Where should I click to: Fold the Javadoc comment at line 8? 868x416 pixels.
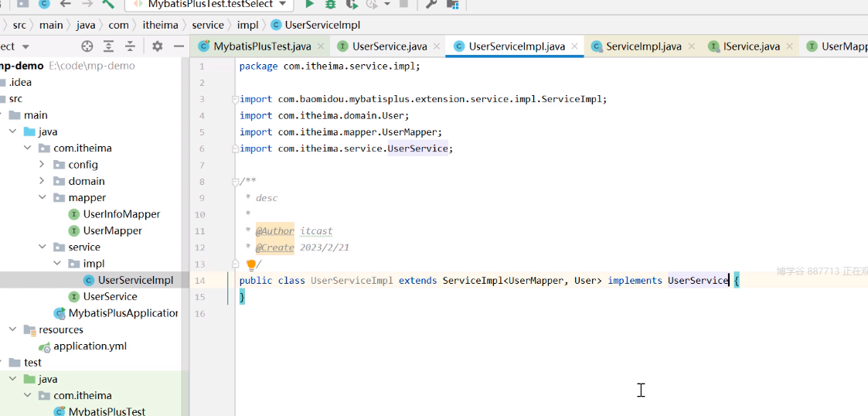[235, 182]
